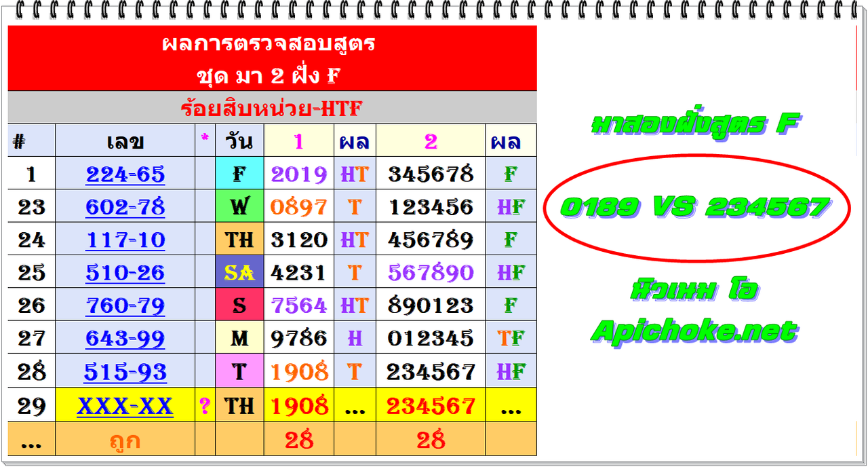Select the pink T day cell in row 28

(x=239, y=372)
